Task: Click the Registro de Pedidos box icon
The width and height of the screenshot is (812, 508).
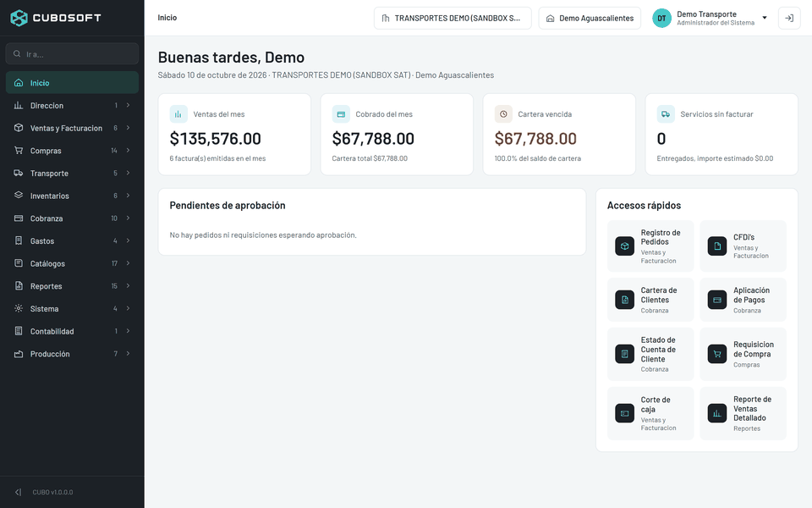Action: pyautogui.click(x=624, y=246)
